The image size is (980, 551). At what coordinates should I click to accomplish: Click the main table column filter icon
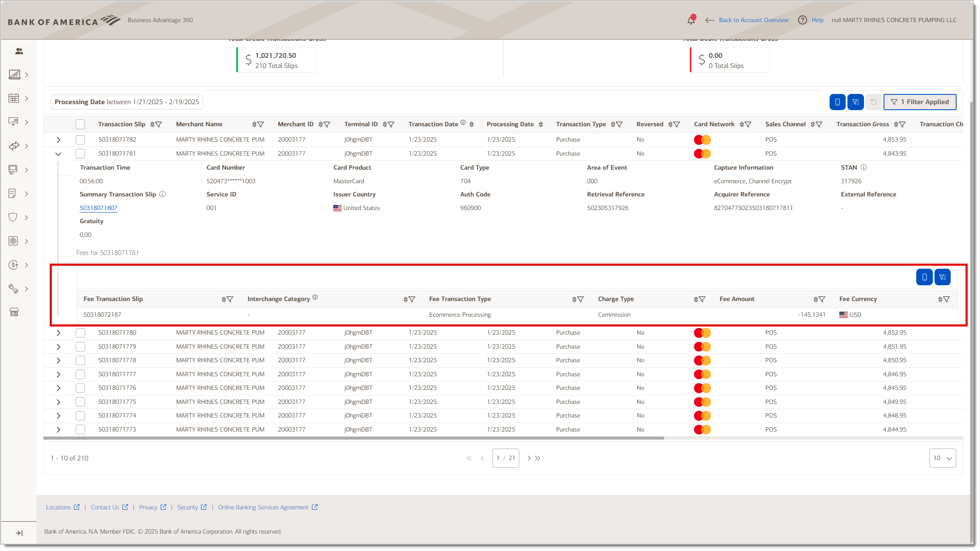[x=855, y=102]
